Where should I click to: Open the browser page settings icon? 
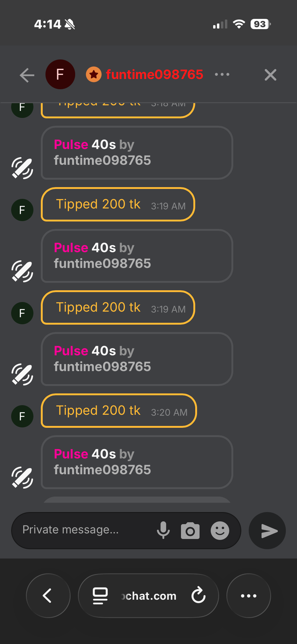[x=100, y=596]
